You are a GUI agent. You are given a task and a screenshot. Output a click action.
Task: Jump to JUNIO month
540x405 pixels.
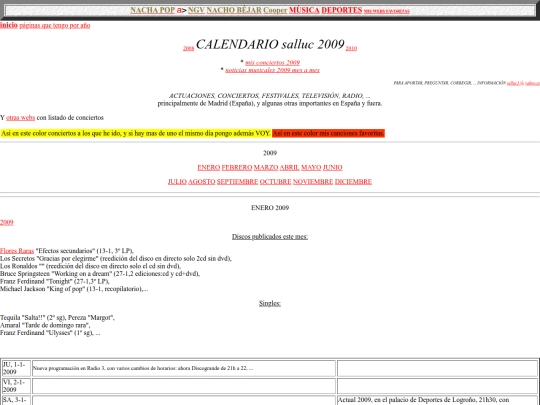point(333,168)
